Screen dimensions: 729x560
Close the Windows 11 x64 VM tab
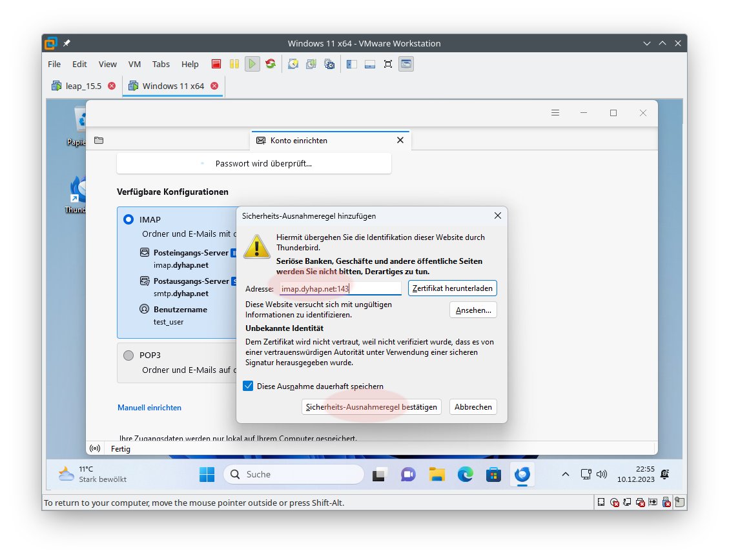(x=214, y=86)
